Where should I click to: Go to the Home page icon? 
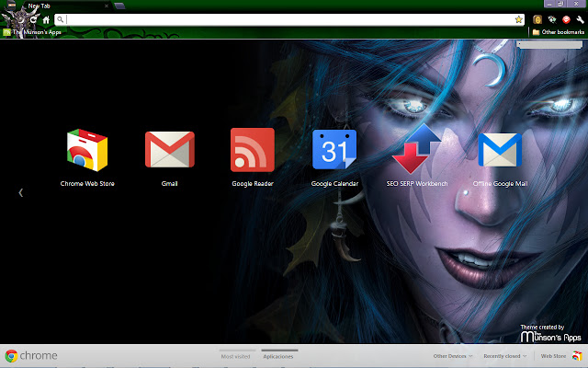point(46,19)
